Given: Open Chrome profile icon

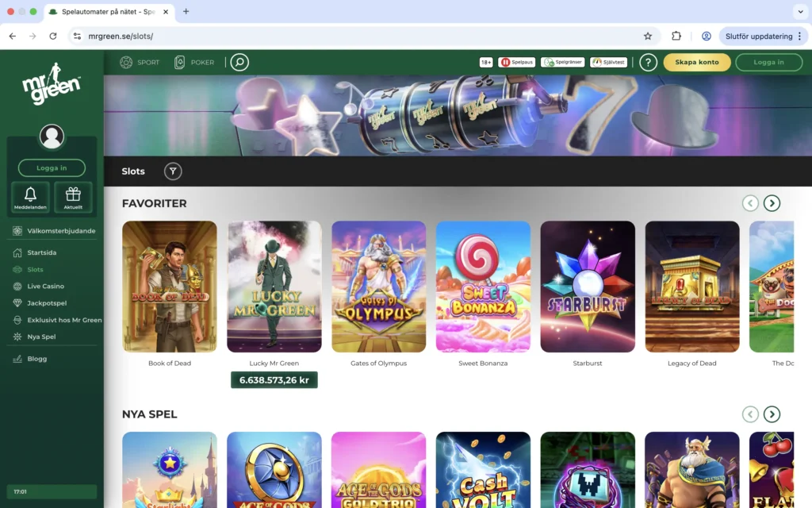Looking at the screenshot, I should tap(707, 37).
